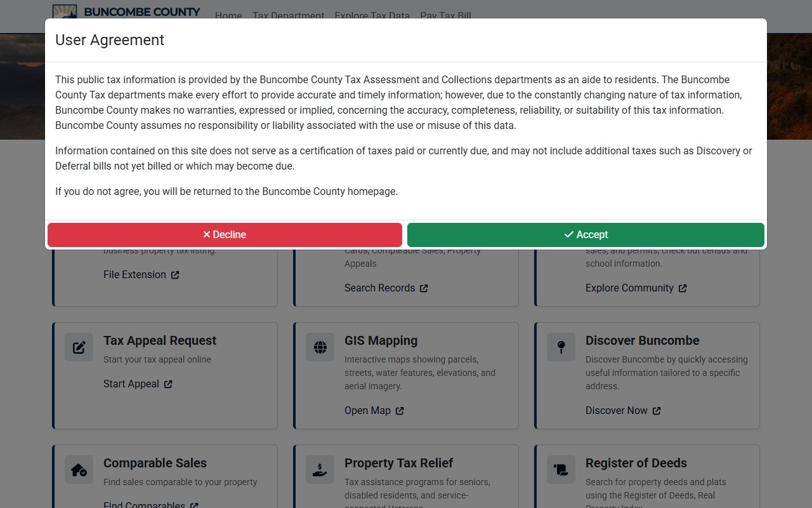Click the Property Tax Relief heading
This screenshot has width=812, height=508.
[x=398, y=463]
